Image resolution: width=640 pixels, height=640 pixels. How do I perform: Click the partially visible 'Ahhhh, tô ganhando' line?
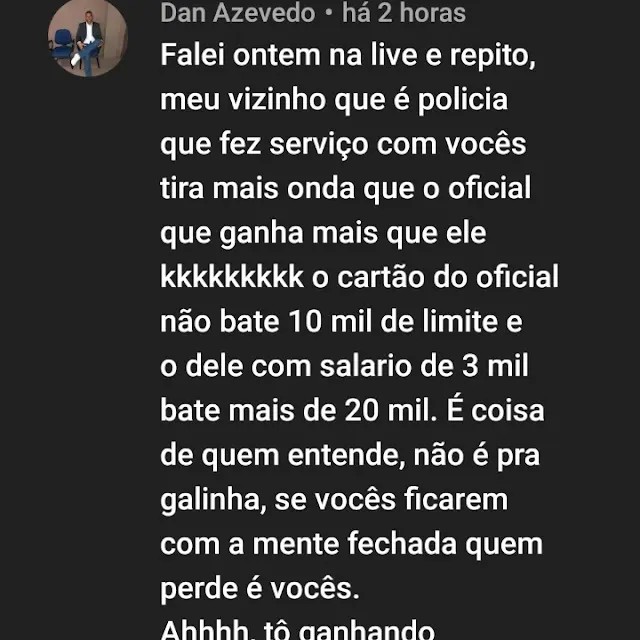coord(298,630)
